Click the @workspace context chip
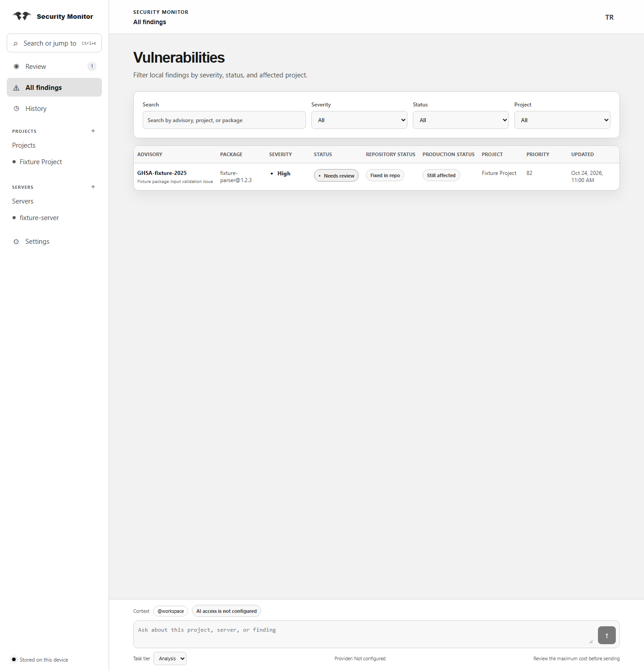 tap(170, 611)
